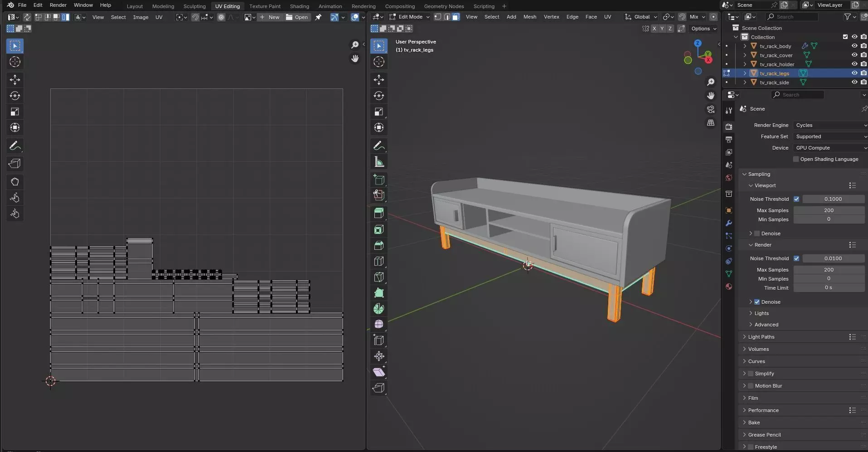The image size is (868, 452).
Task: Select the Scale tool in UV editor
Action: (x=15, y=112)
